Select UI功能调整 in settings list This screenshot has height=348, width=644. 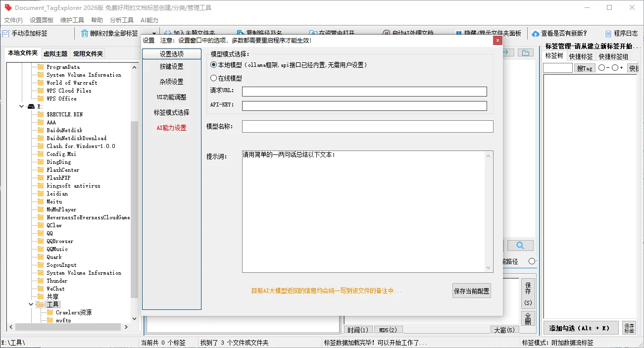pos(171,97)
